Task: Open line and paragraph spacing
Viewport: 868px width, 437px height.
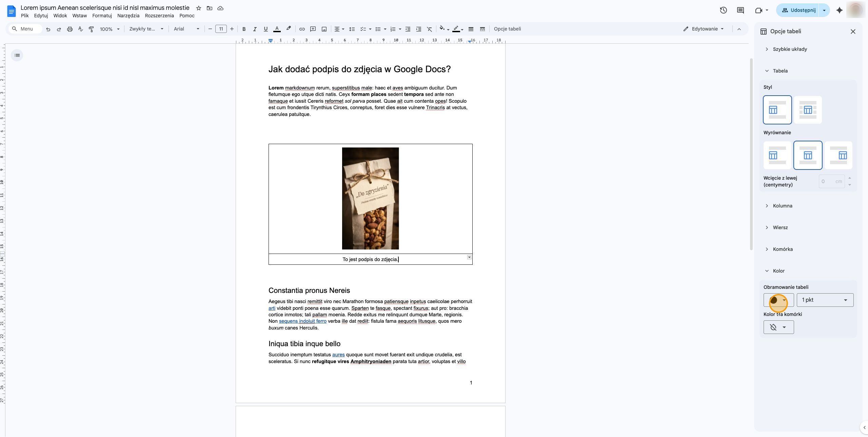Action: click(x=352, y=29)
